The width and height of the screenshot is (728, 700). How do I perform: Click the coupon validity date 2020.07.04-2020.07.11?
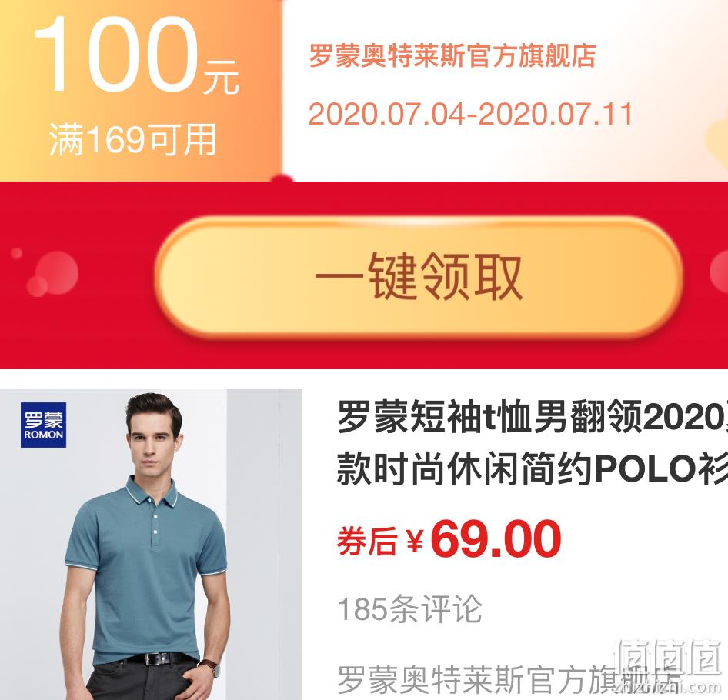click(471, 114)
